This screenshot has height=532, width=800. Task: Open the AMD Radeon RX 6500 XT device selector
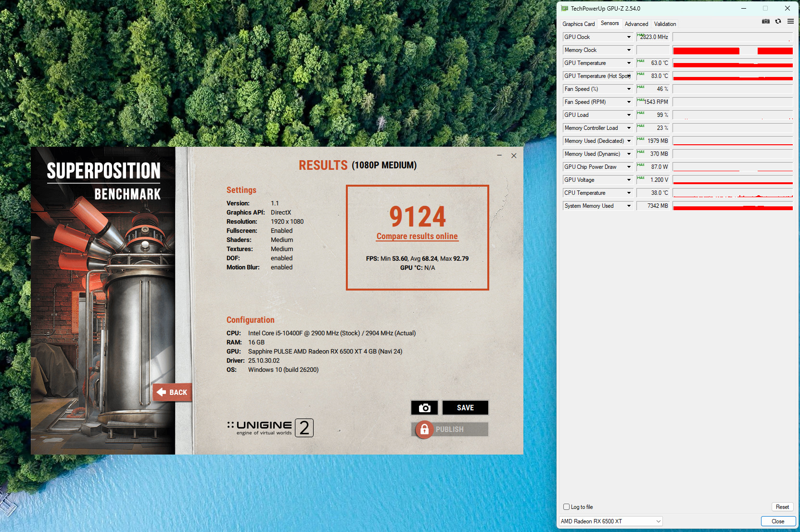[x=610, y=521]
